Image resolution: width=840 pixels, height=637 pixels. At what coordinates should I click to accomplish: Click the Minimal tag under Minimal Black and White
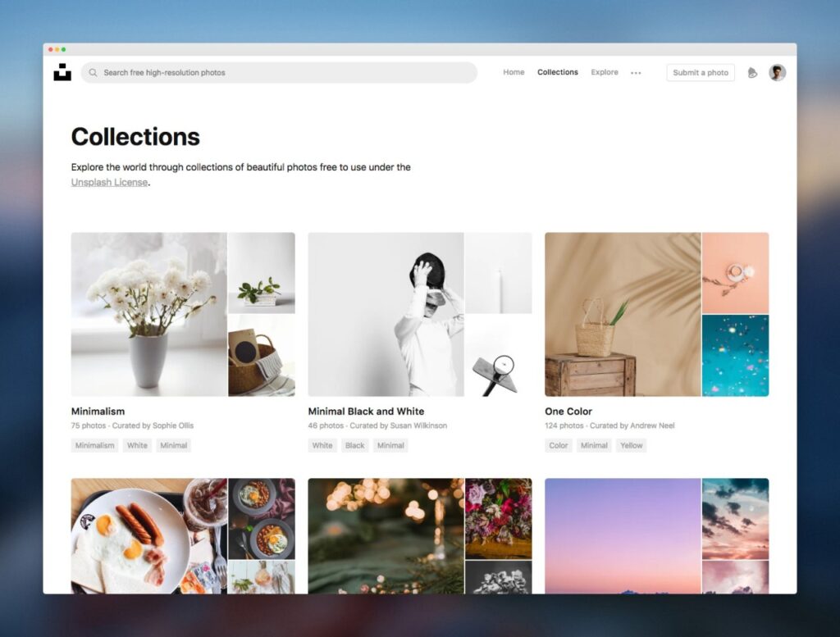[390, 445]
